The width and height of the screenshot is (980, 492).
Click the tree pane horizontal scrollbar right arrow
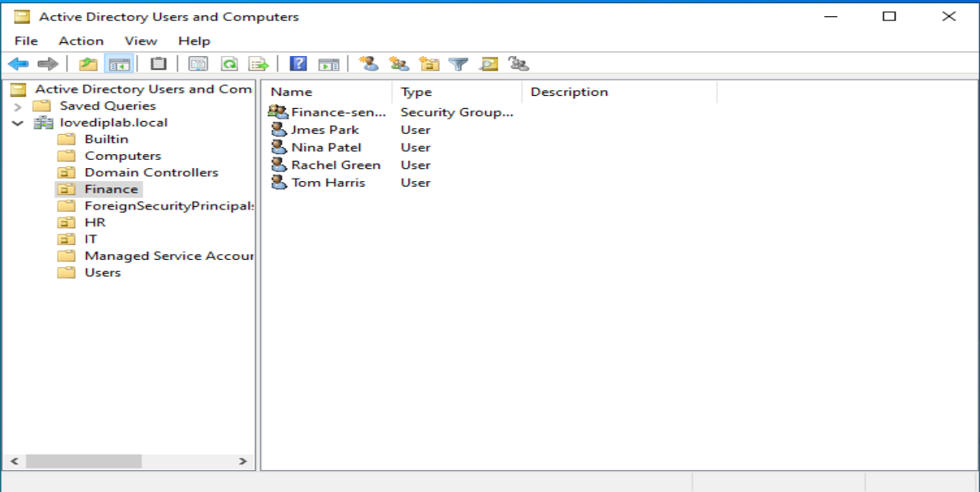click(242, 461)
